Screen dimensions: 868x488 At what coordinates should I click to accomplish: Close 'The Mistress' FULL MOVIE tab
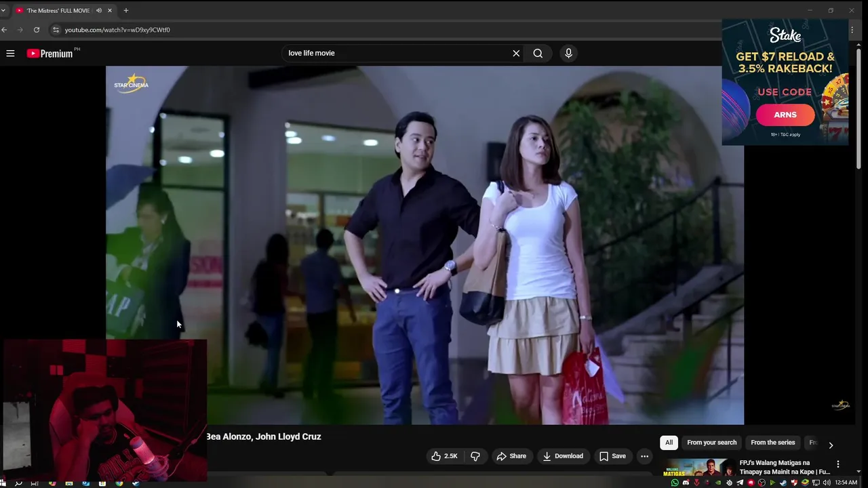[110, 10]
